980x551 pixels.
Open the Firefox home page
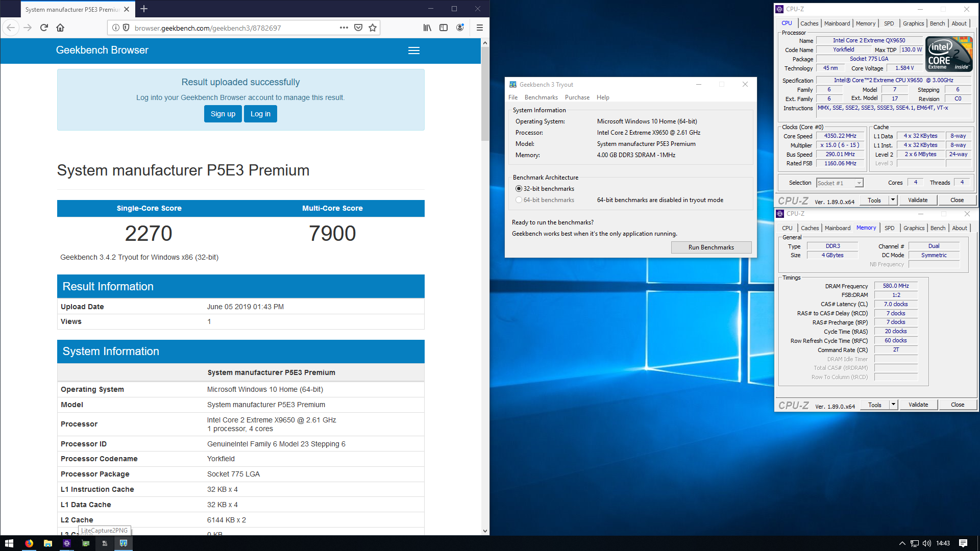click(60, 28)
